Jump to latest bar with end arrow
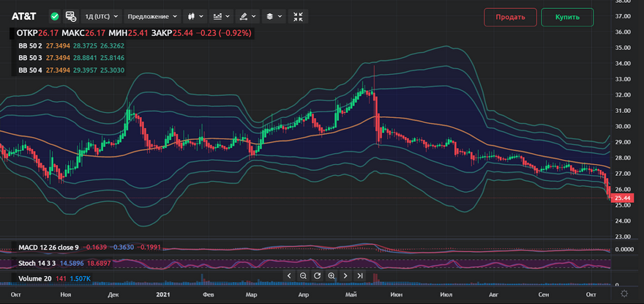Image resolution: width=644 pixels, height=304 pixels. [359, 276]
